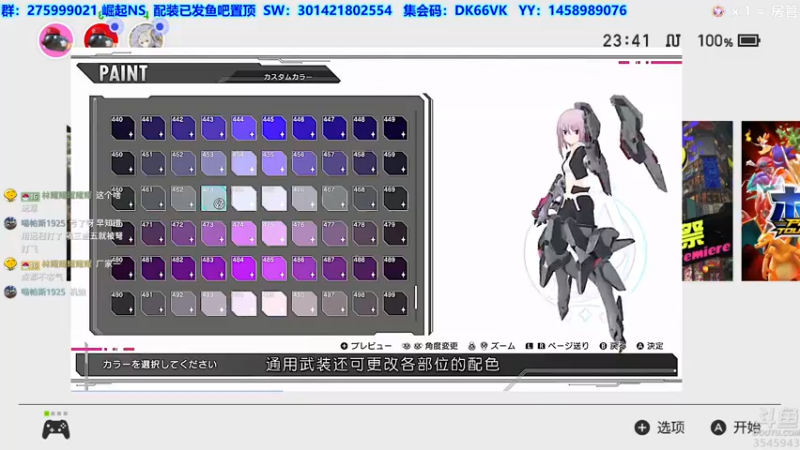The height and width of the screenshot is (450, 800).
Task: Open 选项 options with plus button
Action: (x=660, y=428)
